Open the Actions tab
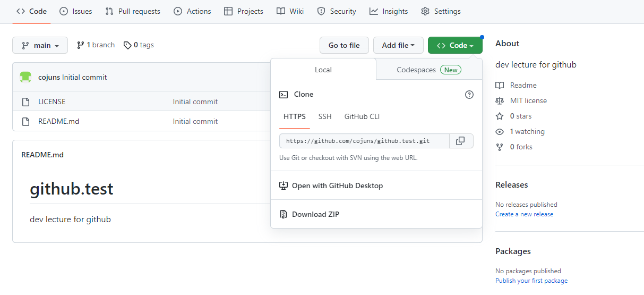 (x=192, y=11)
